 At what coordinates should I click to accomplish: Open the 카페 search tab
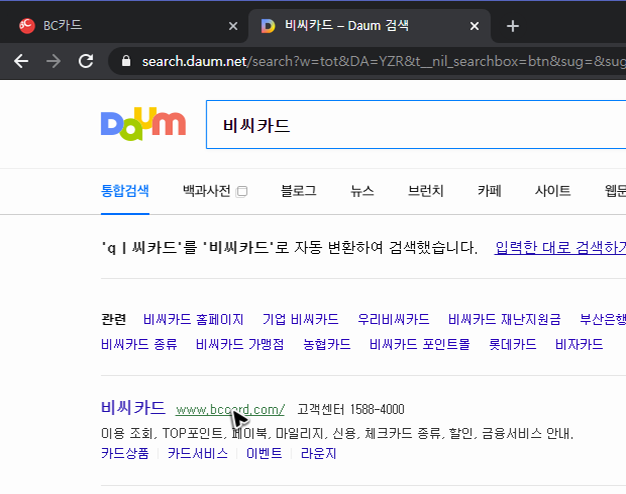click(489, 191)
